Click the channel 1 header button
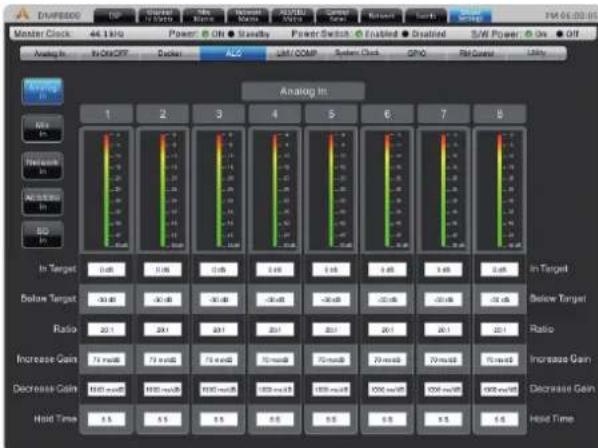The width and height of the screenshot is (598, 448). pyautogui.click(x=106, y=114)
